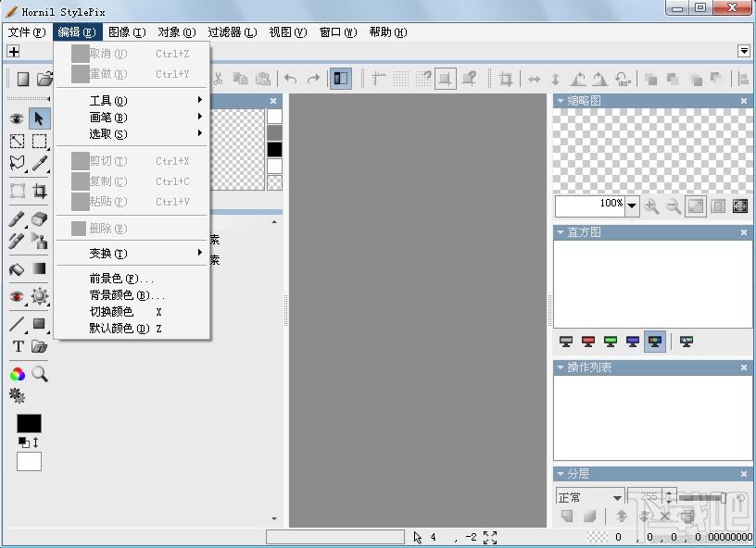Toggle the RGB combined channel monitor
Image resolution: width=756 pixels, height=548 pixels.
click(655, 342)
